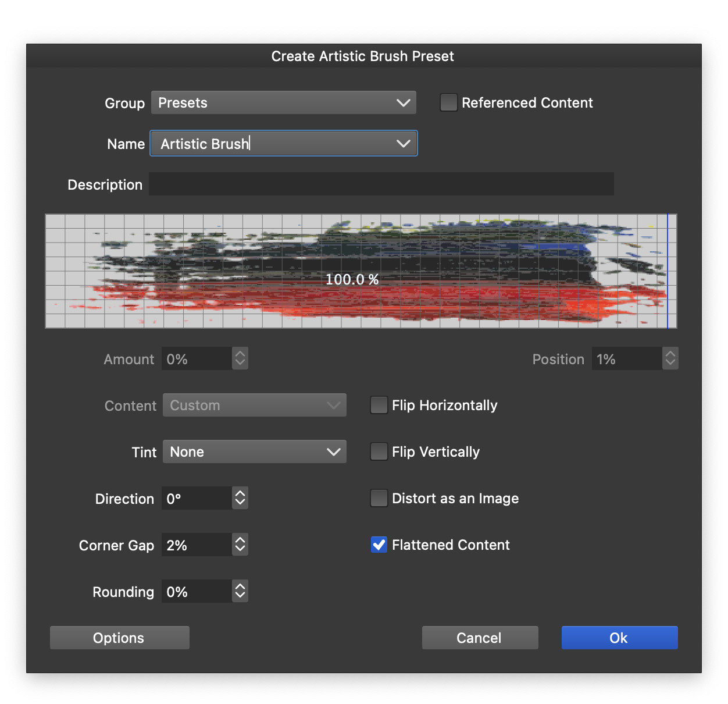The image size is (728, 704).
Task: Click the Direction stepper arrows
Action: [240, 499]
